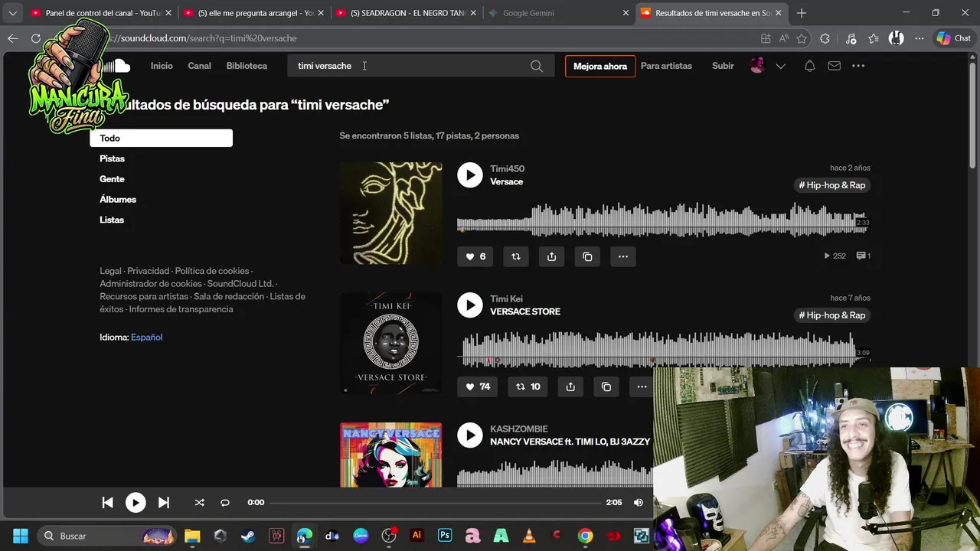The image size is (980, 551).
Task: Filter results by Gente
Action: coord(112,179)
